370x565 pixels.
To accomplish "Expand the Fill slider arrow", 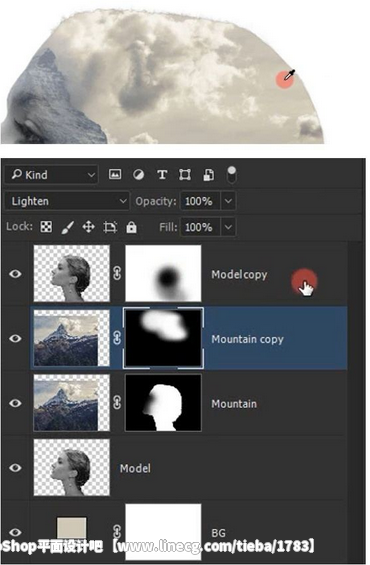I will coord(228,227).
